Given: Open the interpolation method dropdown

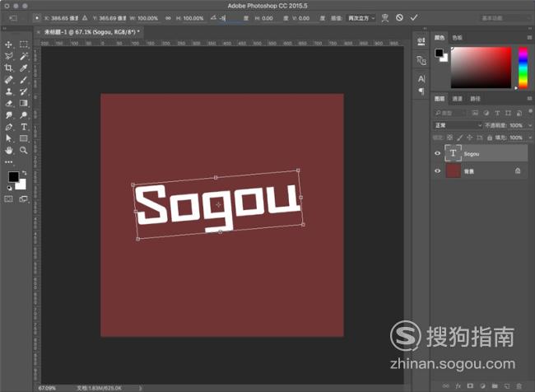Looking at the screenshot, I should click(x=361, y=18).
